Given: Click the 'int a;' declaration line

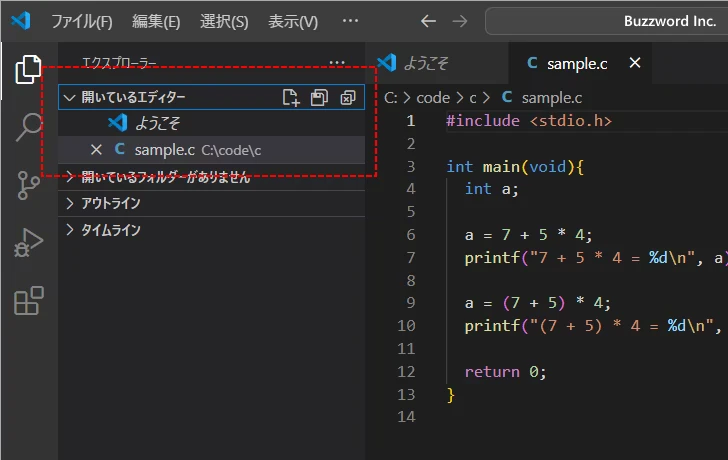Looking at the screenshot, I should [491, 189].
